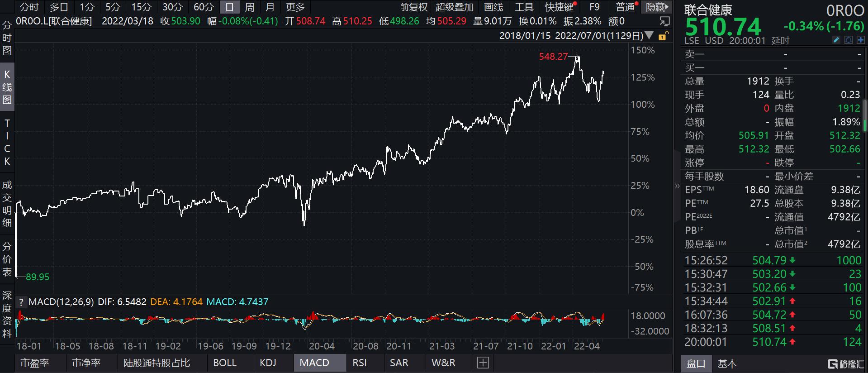Image resolution: width=868 pixels, height=373 pixels.
Task: Open the TICK side tab
Action: [x=7, y=142]
